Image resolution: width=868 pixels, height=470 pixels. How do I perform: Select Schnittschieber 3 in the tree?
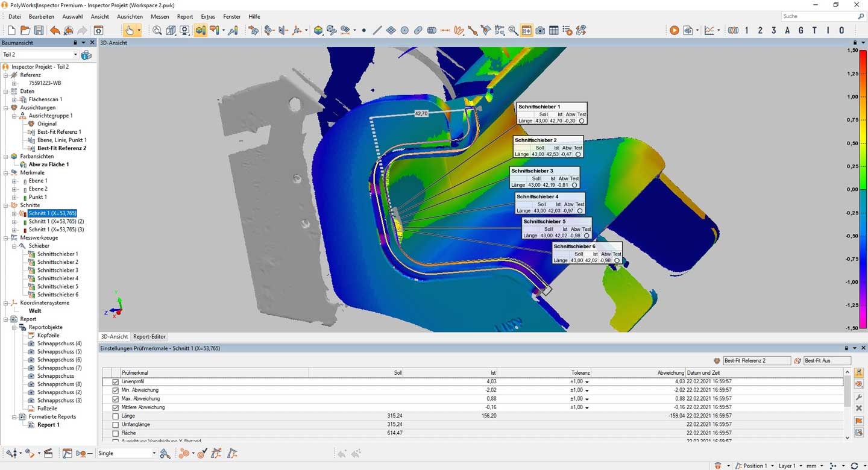point(57,271)
